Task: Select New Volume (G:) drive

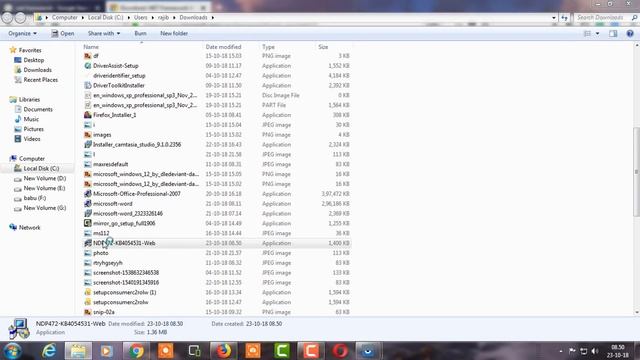Action: 45,208
